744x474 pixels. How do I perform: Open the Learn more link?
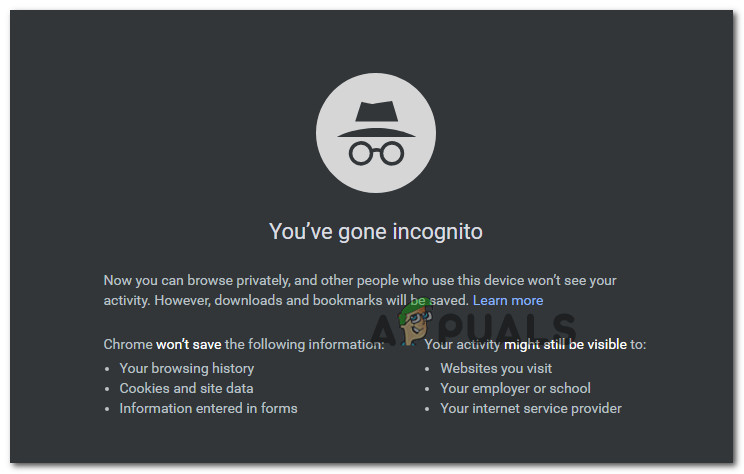pyautogui.click(x=508, y=300)
